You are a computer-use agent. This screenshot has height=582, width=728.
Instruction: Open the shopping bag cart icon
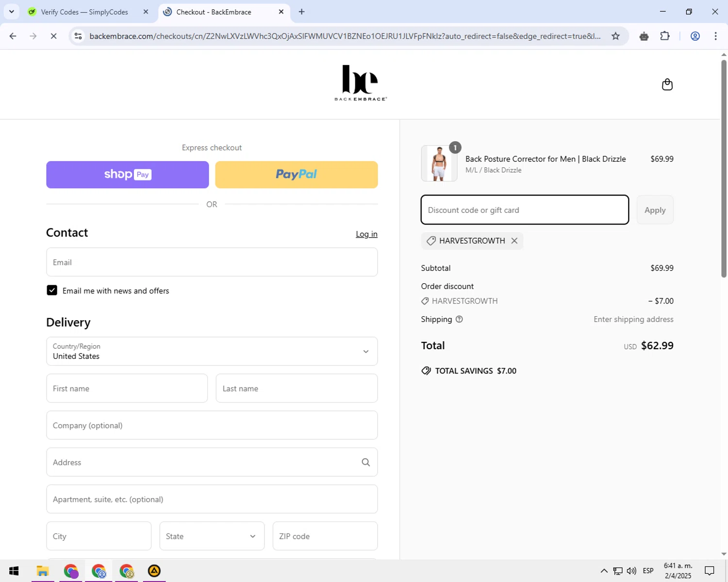point(667,84)
